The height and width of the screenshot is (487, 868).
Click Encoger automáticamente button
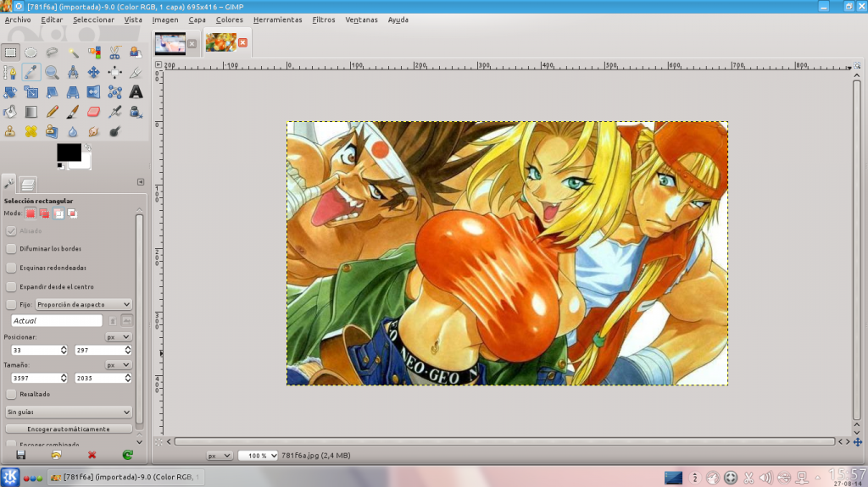click(69, 429)
